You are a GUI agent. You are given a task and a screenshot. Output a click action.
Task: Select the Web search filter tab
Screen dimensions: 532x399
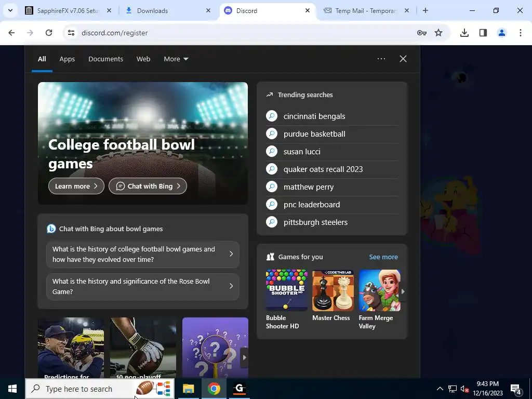[143, 59]
